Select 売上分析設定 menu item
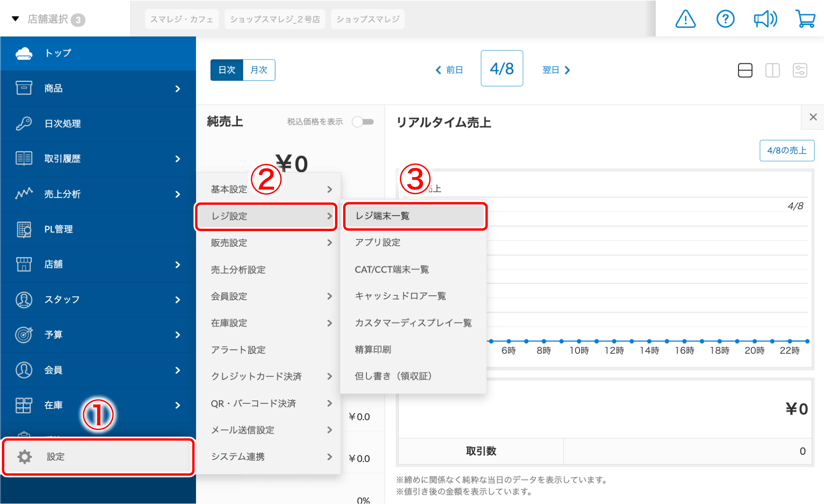This screenshot has width=824, height=504. [268, 269]
